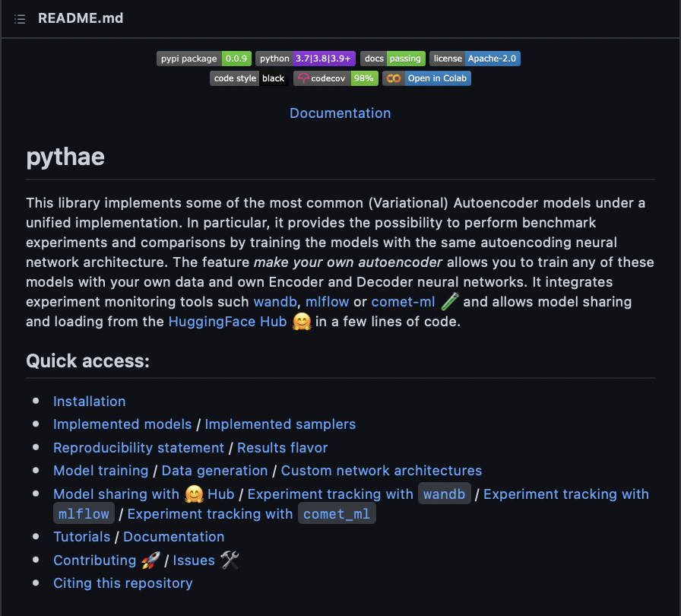The width and height of the screenshot is (681, 616).
Task: Click the test tube emoji after comet-ml
Action: point(450,301)
